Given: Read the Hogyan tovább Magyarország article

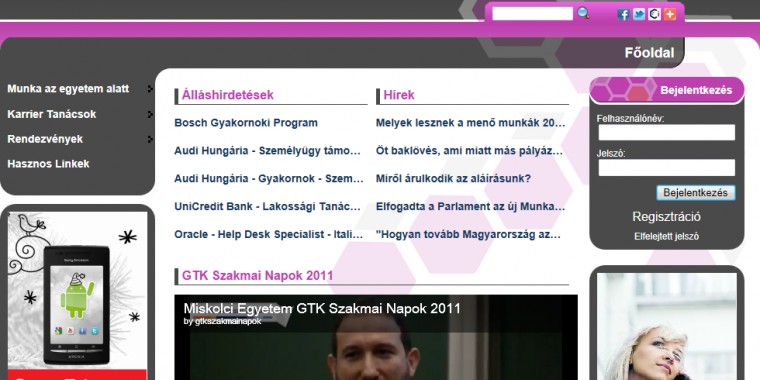Looking at the screenshot, I should point(469,235).
